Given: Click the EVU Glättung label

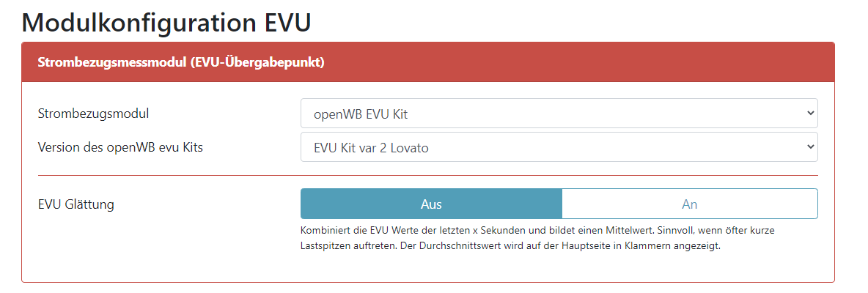Looking at the screenshot, I should (76, 204).
